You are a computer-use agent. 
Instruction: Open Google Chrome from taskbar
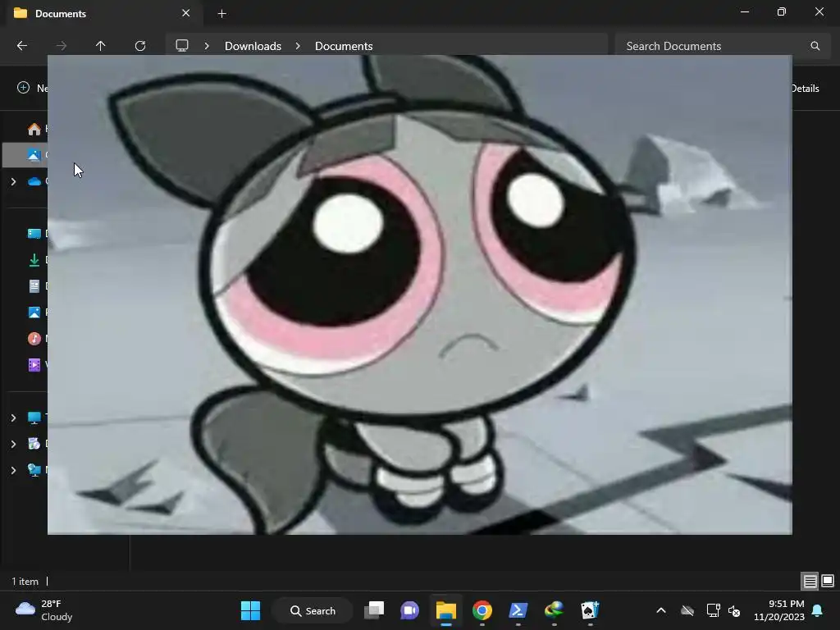tap(482, 610)
